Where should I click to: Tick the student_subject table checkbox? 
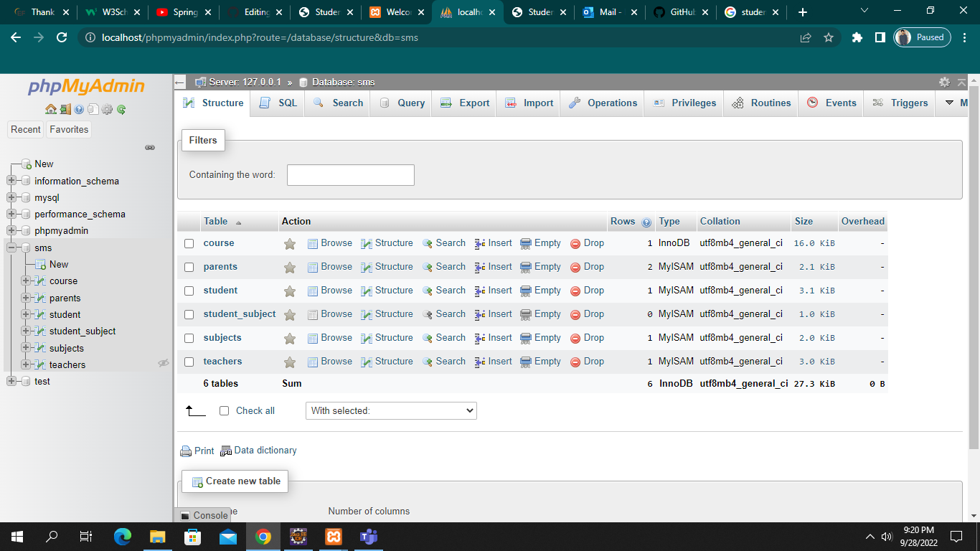(189, 314)
